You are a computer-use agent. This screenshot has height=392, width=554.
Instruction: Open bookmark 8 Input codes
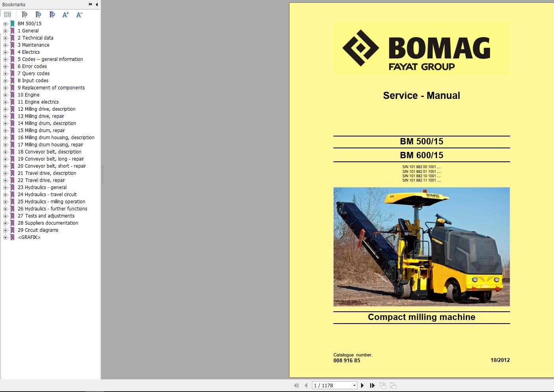pyautogui.click(x=33, y=81)
